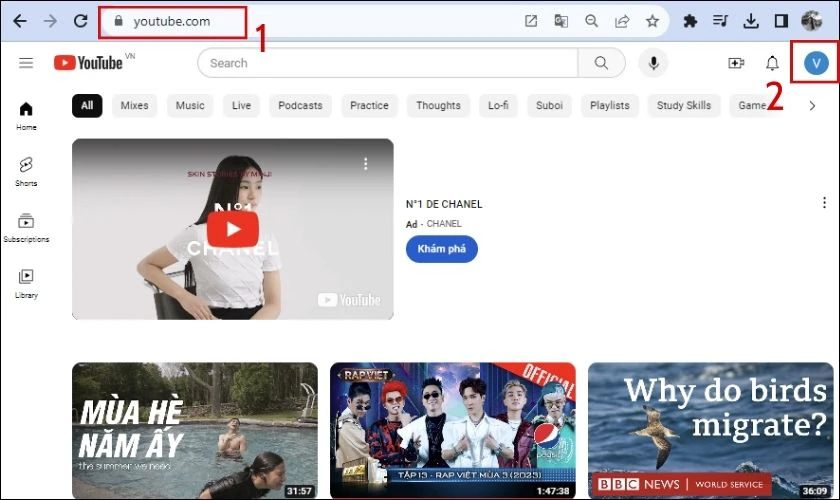
Task: Open the N°1 DE CHANEL title link
Action: (444, 204)
